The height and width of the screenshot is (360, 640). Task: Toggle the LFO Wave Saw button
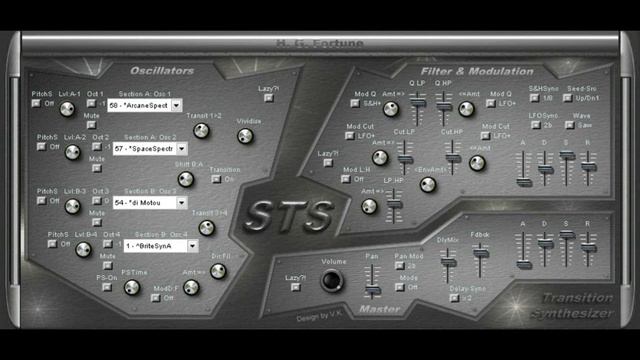click(569, 125)
